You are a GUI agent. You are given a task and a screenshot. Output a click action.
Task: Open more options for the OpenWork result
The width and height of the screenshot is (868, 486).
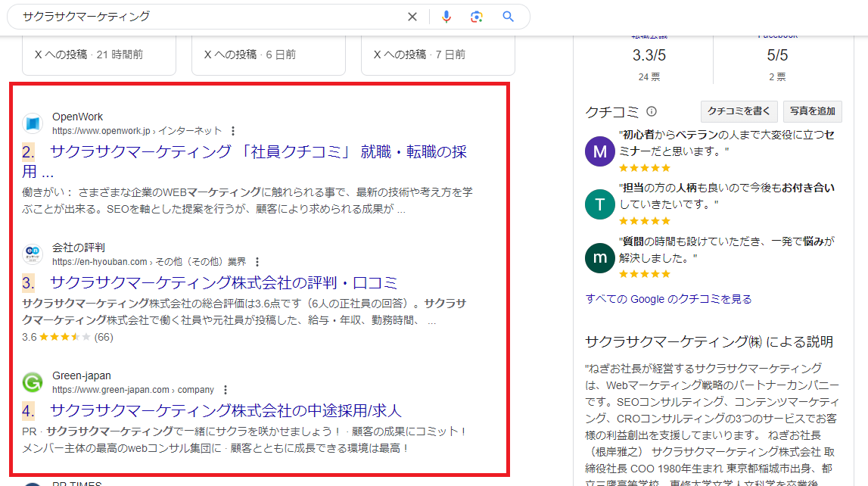click(x=233, y=131)
